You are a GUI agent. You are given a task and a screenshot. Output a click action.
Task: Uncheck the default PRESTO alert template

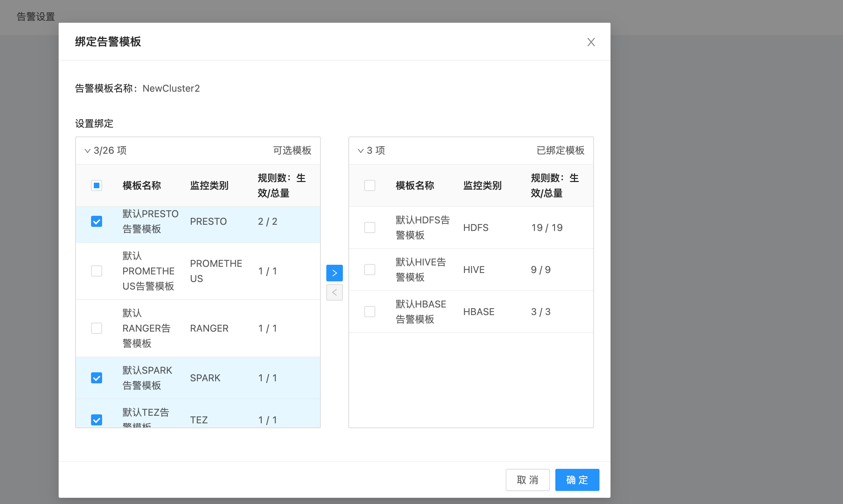(97, 221)
